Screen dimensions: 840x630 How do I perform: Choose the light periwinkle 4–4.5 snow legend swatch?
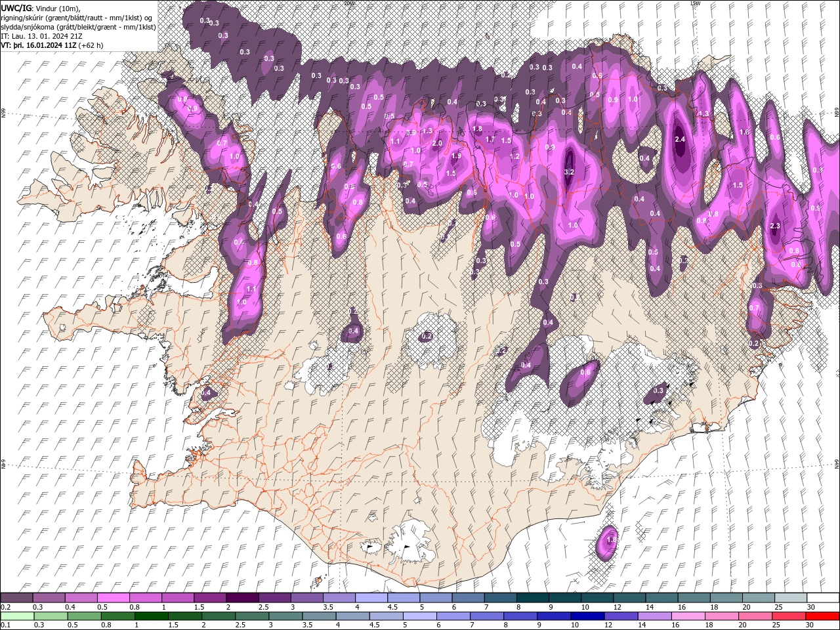pos(371,598)
